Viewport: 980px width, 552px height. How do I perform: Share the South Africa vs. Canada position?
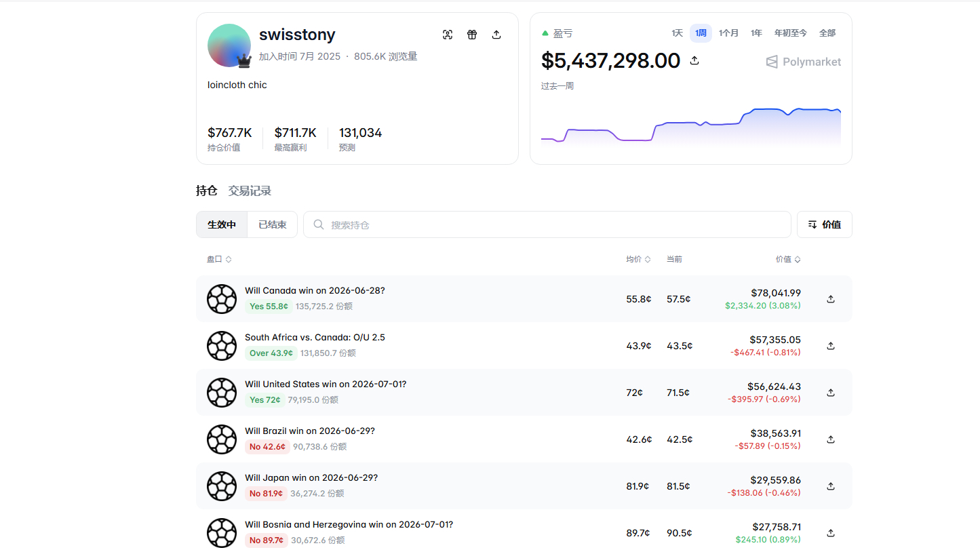point(831,346)
